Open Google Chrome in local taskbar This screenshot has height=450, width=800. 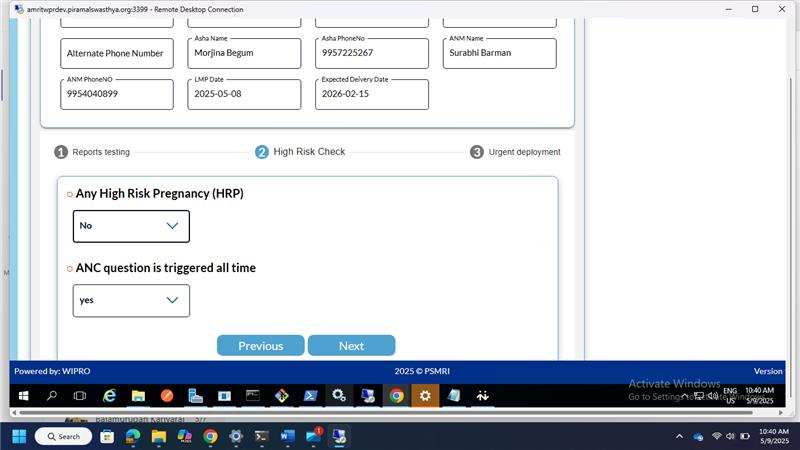pos(210,437)
